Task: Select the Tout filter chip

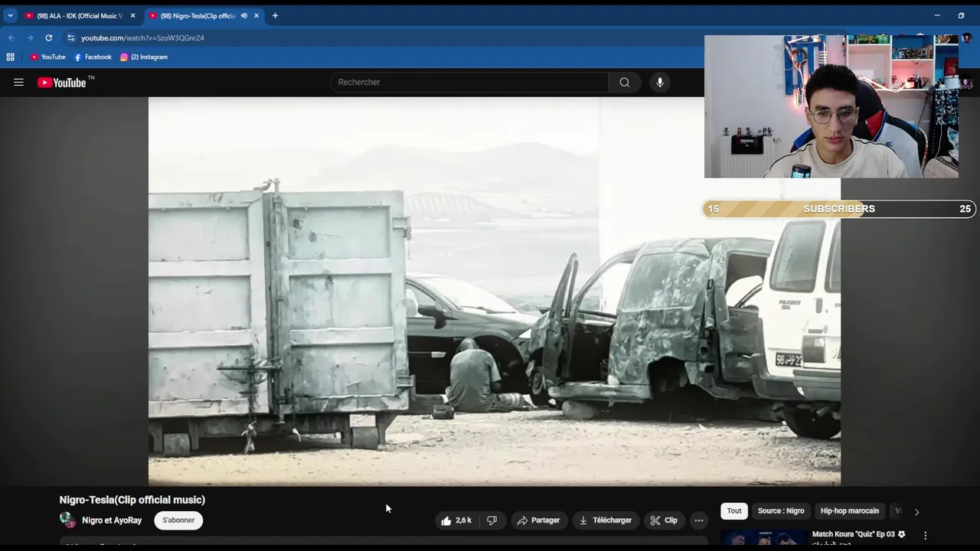Action: coord(734,511)
